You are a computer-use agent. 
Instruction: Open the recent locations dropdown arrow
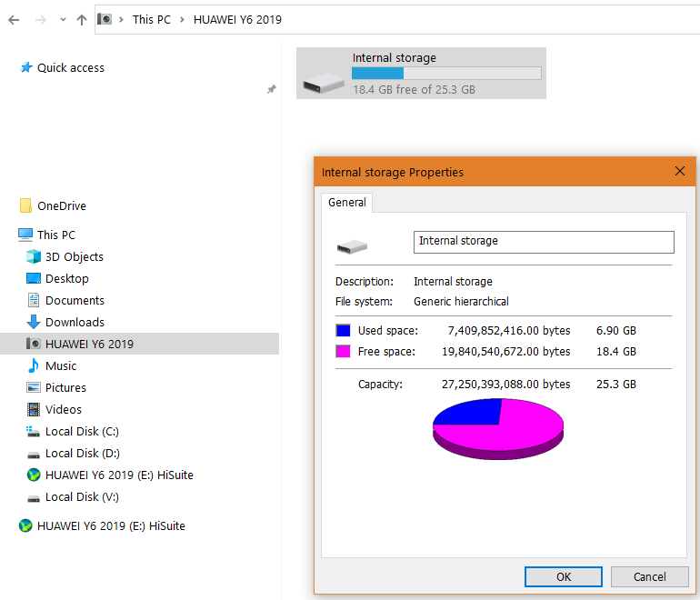point(63,20)
